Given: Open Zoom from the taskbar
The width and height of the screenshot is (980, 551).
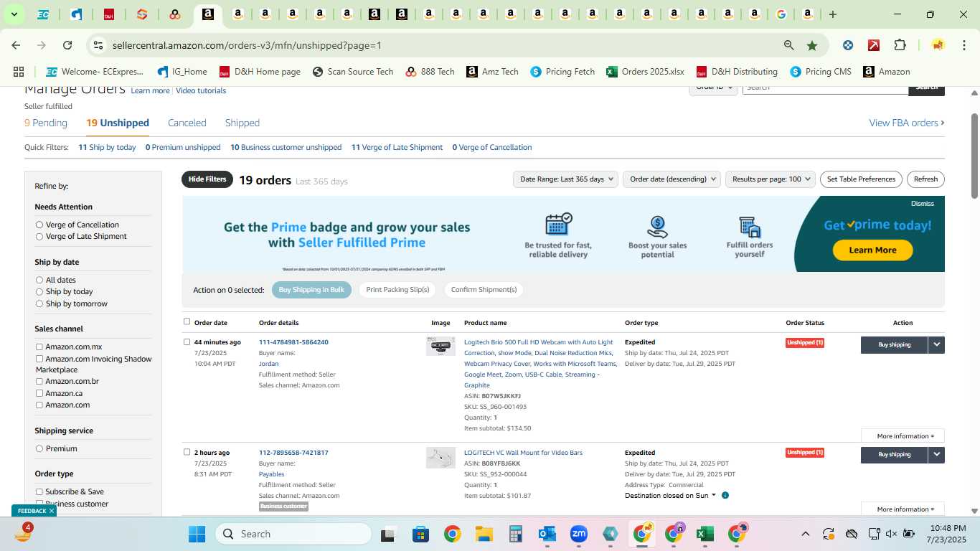Looking at the screenshot, I should click(579, 534).
